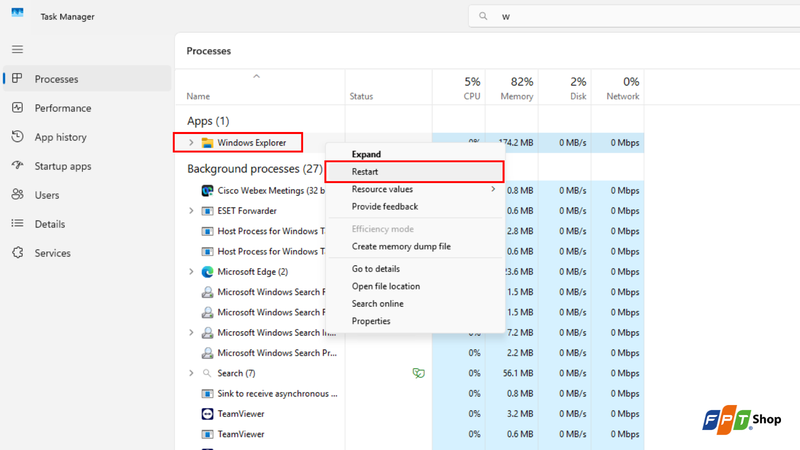Go to the App history page

[x=87, y=137]
